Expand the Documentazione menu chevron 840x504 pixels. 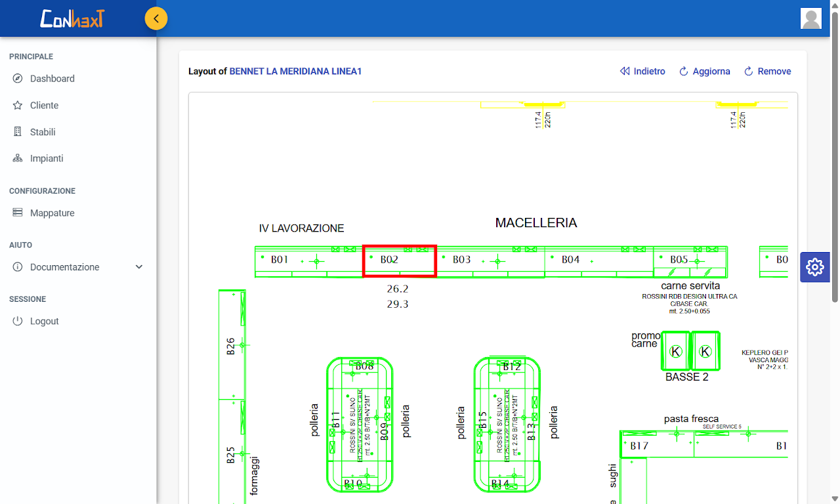pos(138,267)
